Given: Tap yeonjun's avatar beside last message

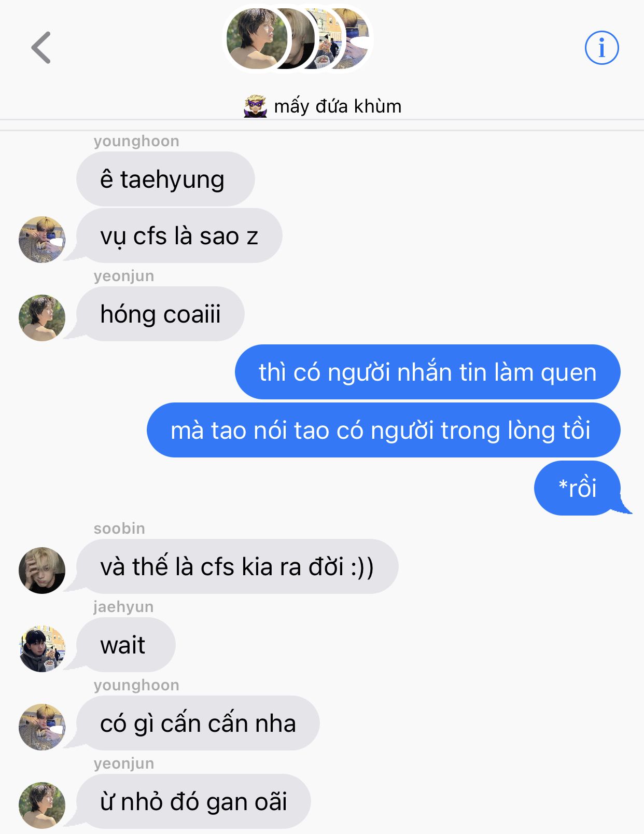Looking at the screenshot, I should [x=42, y=805].
